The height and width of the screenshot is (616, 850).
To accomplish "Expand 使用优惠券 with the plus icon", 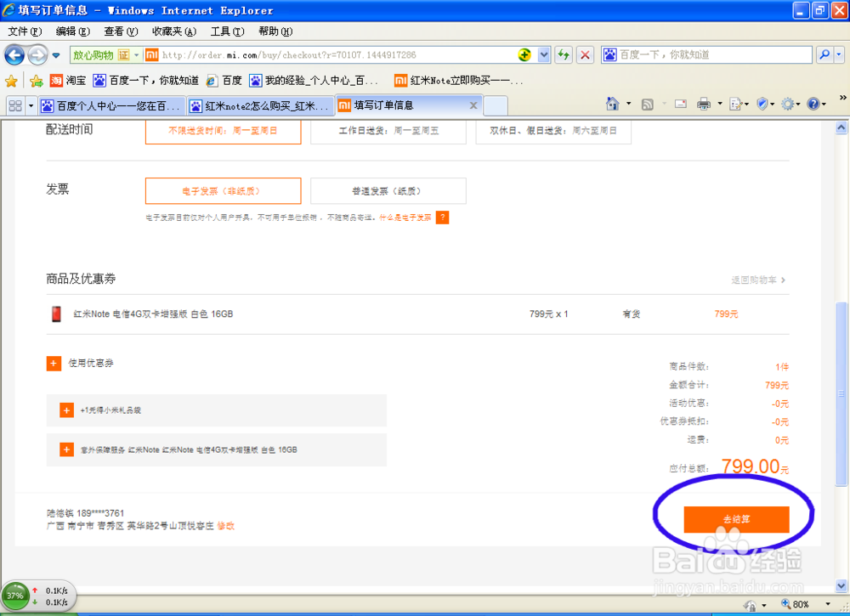I will click(54, 364).
